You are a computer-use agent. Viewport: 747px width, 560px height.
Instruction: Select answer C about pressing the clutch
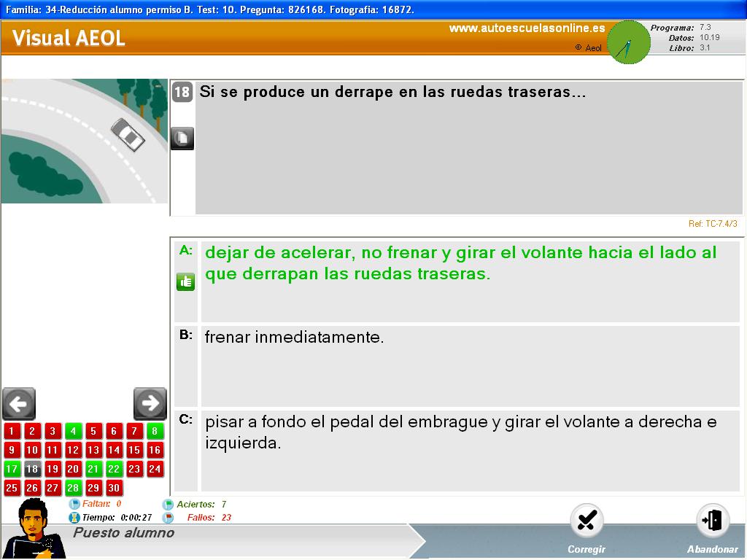pyautogui.click(x=460, y=432)
